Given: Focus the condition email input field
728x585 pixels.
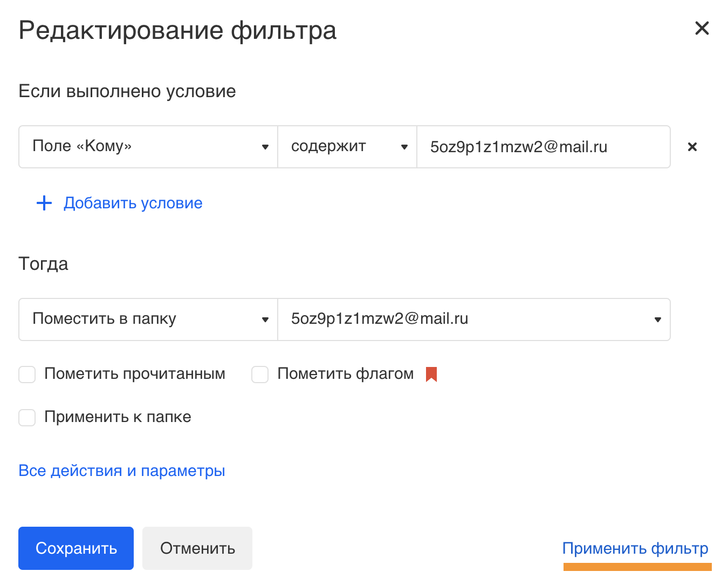Looking at the screenshot, I should [x=544, y=147].
